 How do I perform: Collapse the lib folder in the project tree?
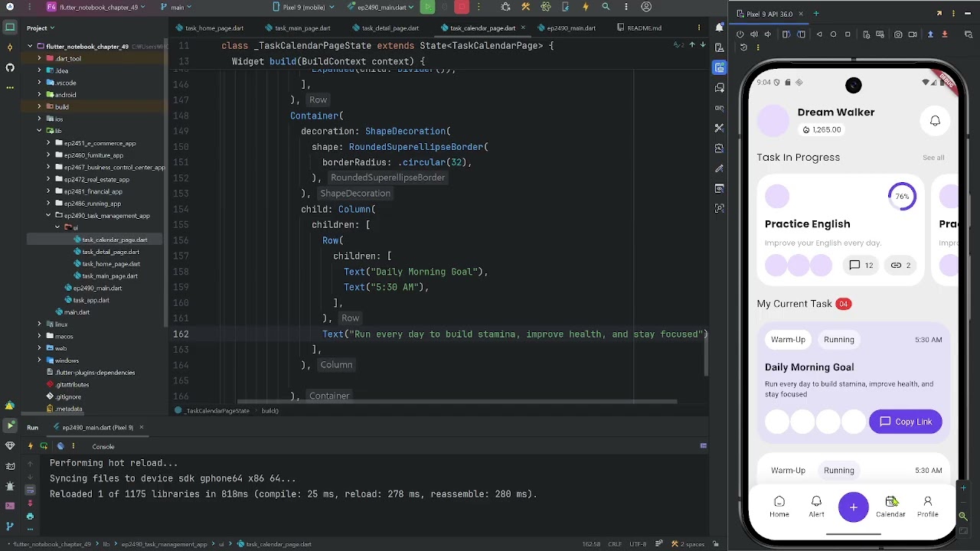[39, 131]
